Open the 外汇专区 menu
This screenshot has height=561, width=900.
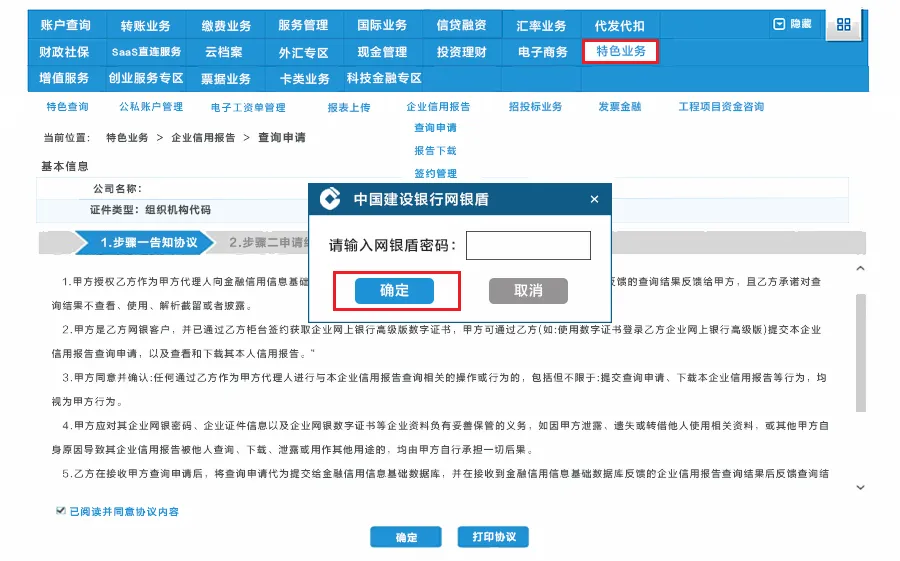click(x=303, y=53)
